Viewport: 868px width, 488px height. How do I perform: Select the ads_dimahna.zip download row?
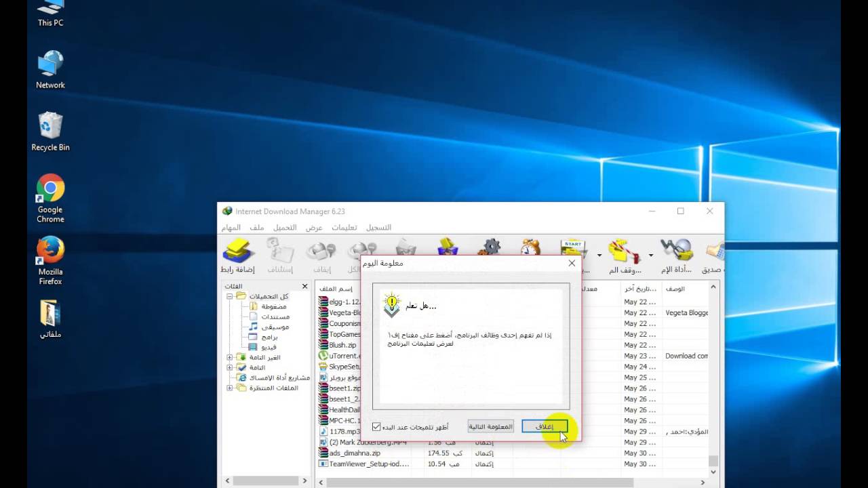[512, 453]
